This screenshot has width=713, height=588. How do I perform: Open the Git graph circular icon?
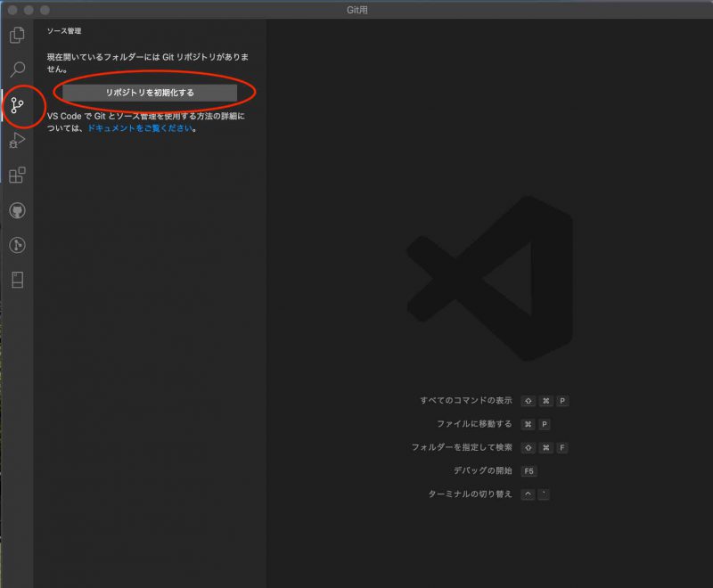17,245
